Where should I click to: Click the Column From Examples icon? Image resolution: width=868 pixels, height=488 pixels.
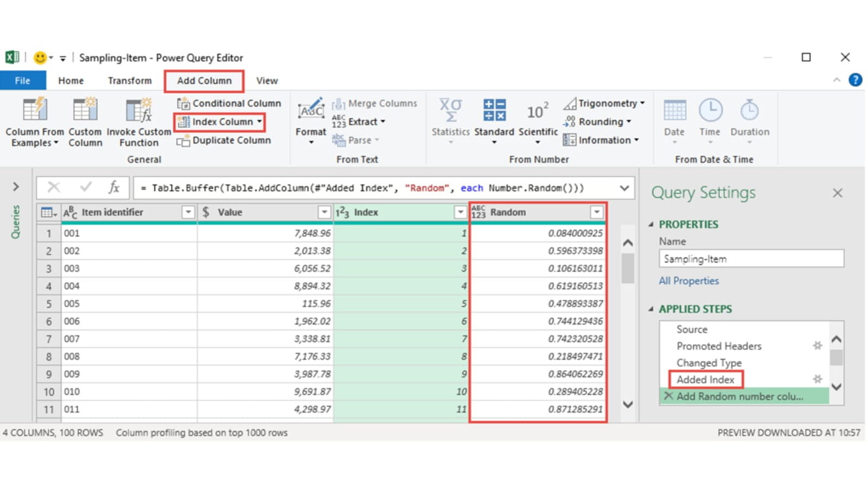point(35,110)
